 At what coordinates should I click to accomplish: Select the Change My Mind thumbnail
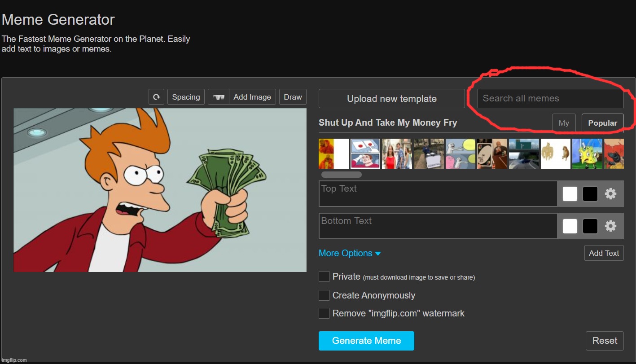pos(429,153)
